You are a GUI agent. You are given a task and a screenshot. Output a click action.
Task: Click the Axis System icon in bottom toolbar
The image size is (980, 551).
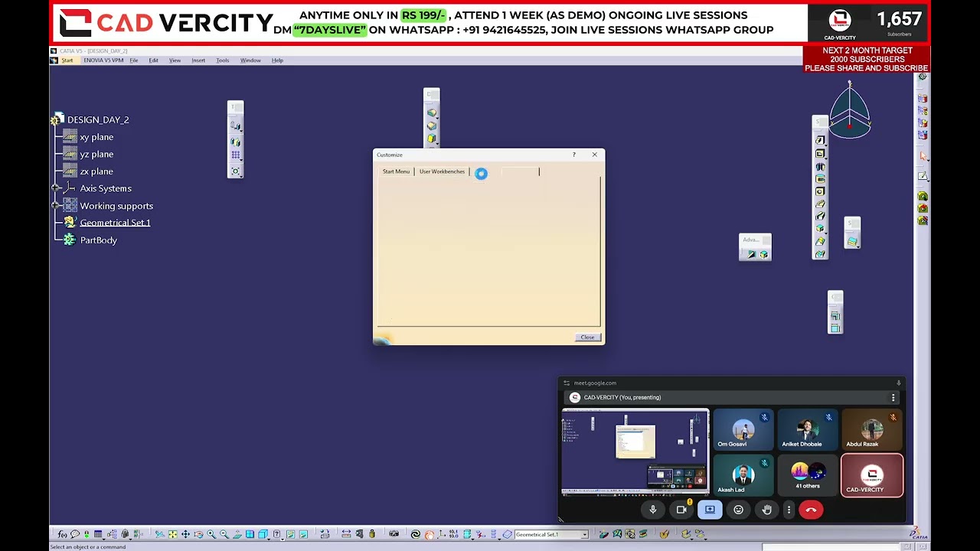442,534
